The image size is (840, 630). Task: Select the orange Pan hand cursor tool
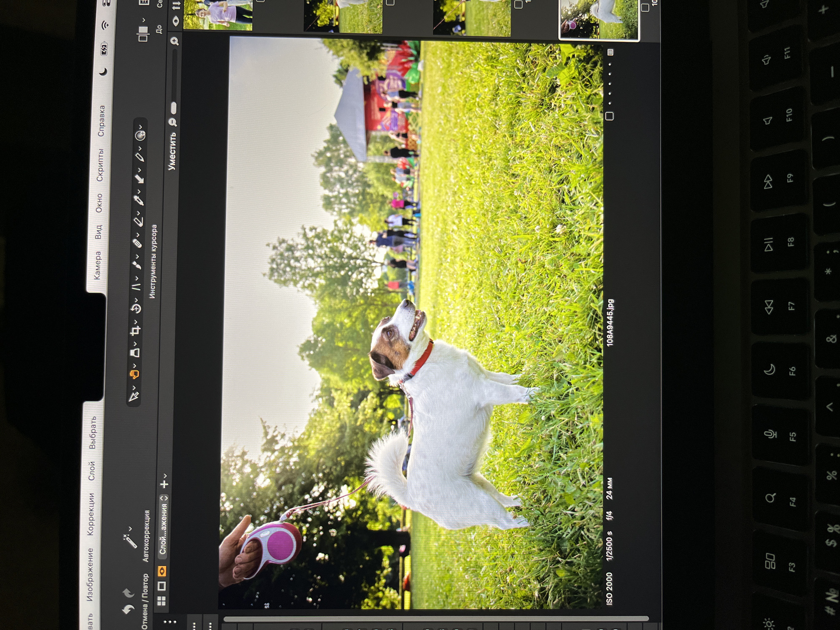point(134,374)
